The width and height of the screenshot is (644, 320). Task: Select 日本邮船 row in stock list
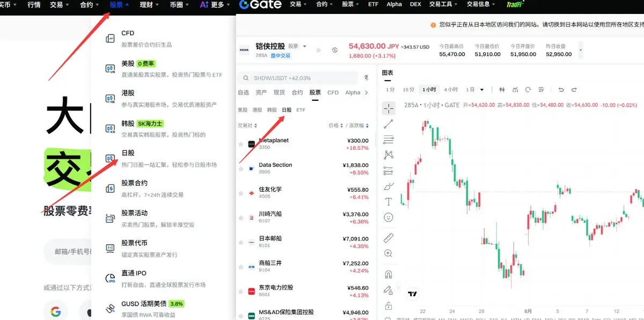[305, 242]
